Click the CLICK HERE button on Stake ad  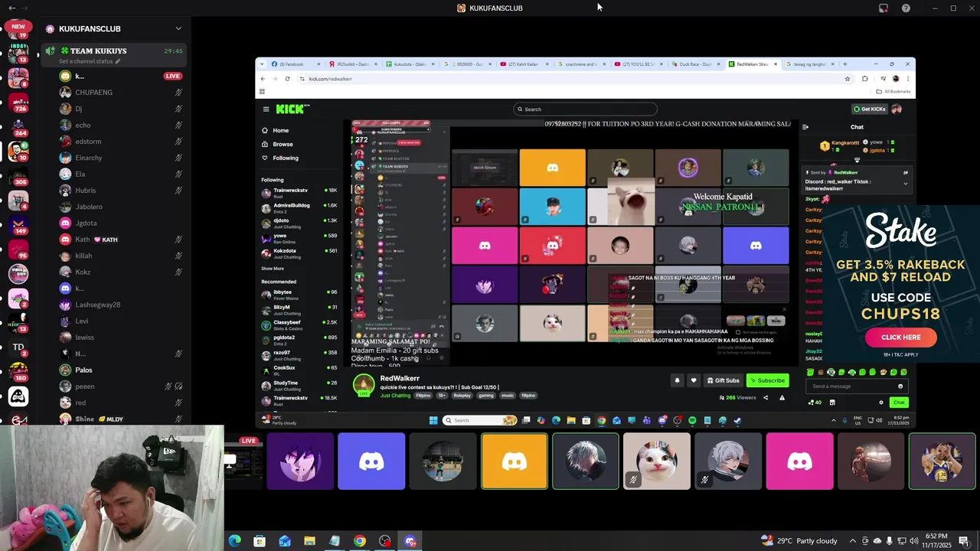pyautogui.click(x=901, y=337)
